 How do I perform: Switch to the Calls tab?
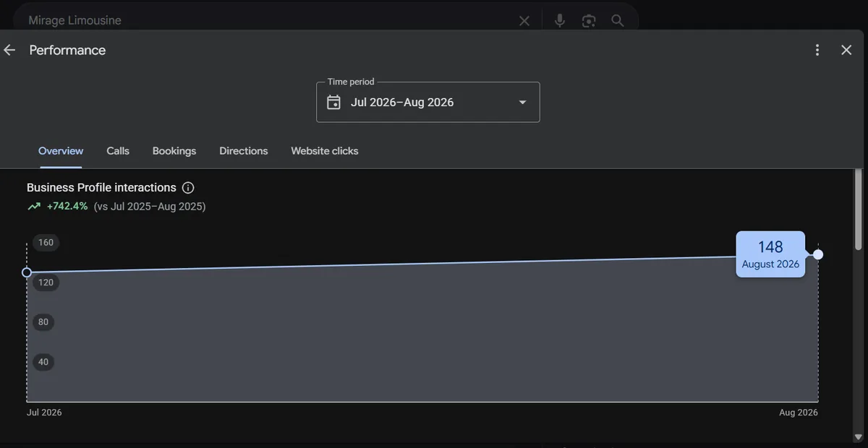coord(118,151)
